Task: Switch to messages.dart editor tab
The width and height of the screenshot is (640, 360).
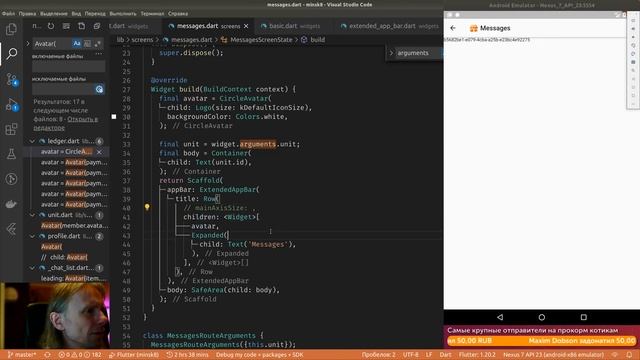Action: coord(208,26)
